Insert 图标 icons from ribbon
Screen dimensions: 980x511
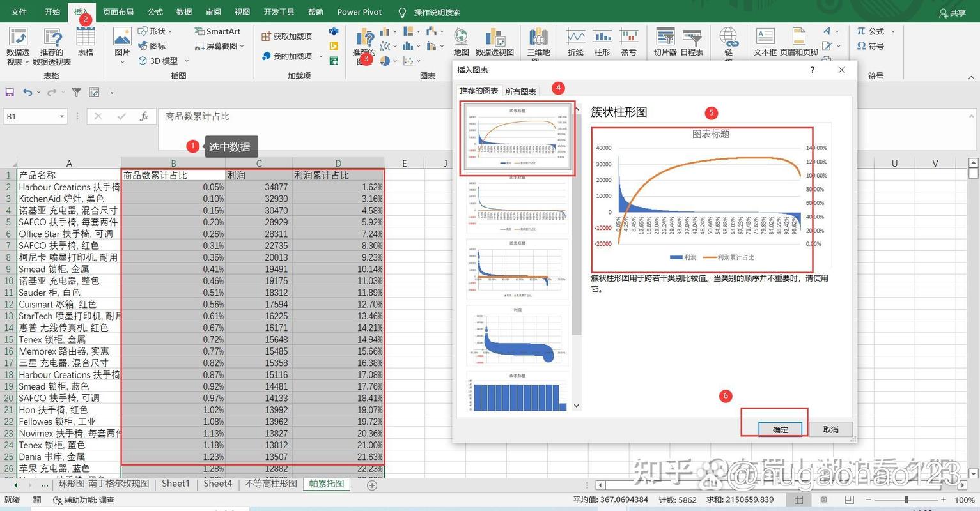click(152, 46)
